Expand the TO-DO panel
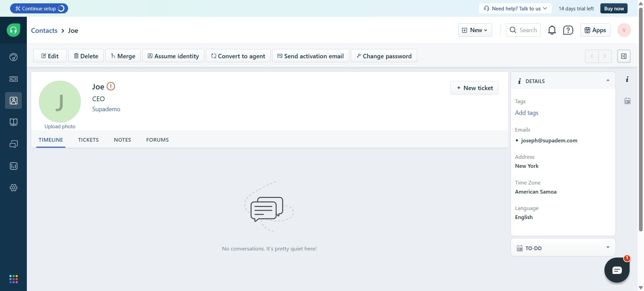The width and height of the screenshot is (644, 291). click(x=608, y=247)
